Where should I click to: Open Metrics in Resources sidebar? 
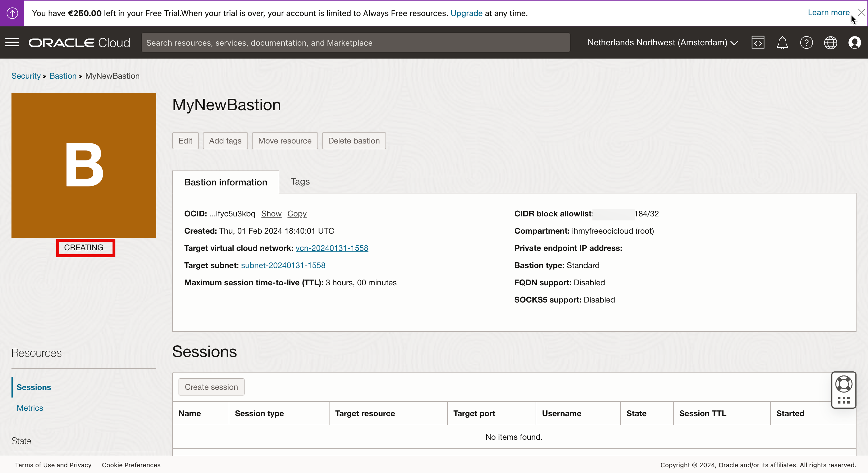pos(30,408)
